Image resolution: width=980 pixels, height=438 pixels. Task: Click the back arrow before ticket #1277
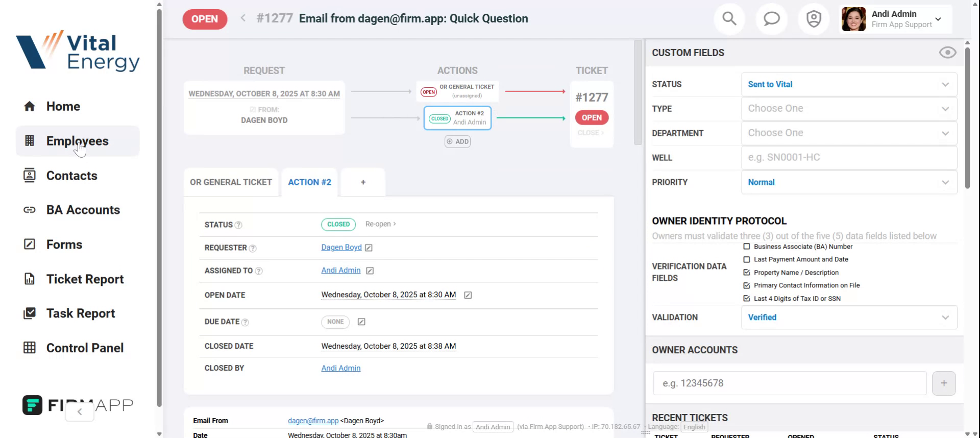tap(243, 18)
